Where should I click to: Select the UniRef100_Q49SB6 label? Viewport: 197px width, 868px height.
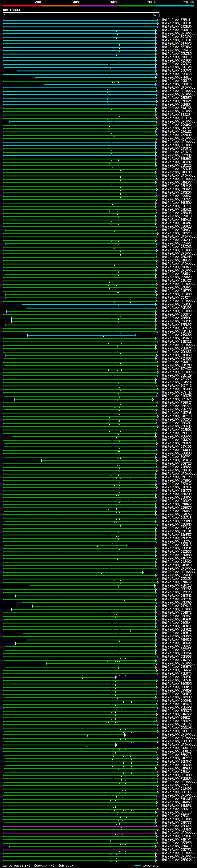point(177,335)
